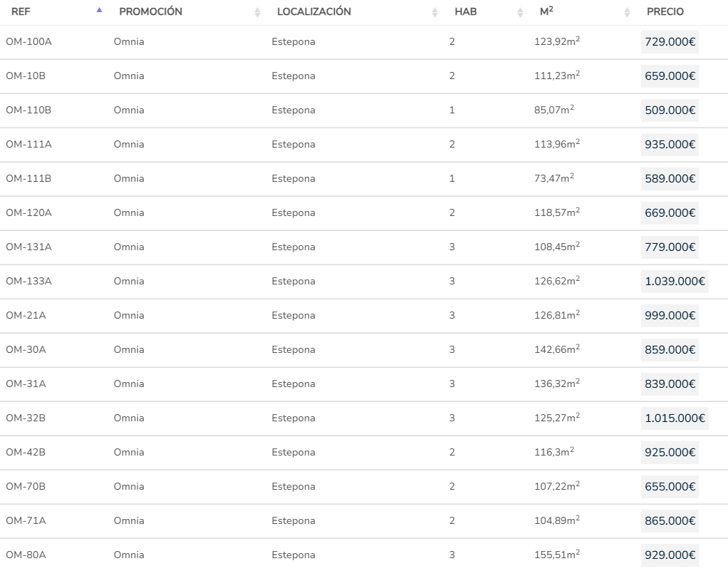
Task: Click Estepona location in OM-42B row
Action: [293, 453]
